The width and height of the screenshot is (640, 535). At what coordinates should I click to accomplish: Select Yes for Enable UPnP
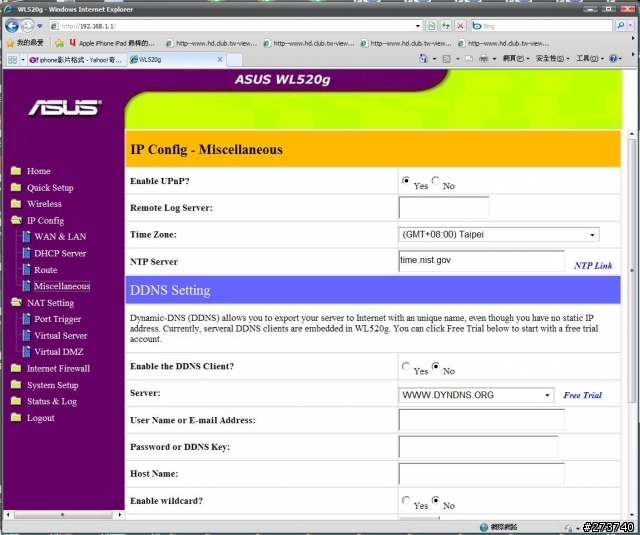click(x=406, y=180)
